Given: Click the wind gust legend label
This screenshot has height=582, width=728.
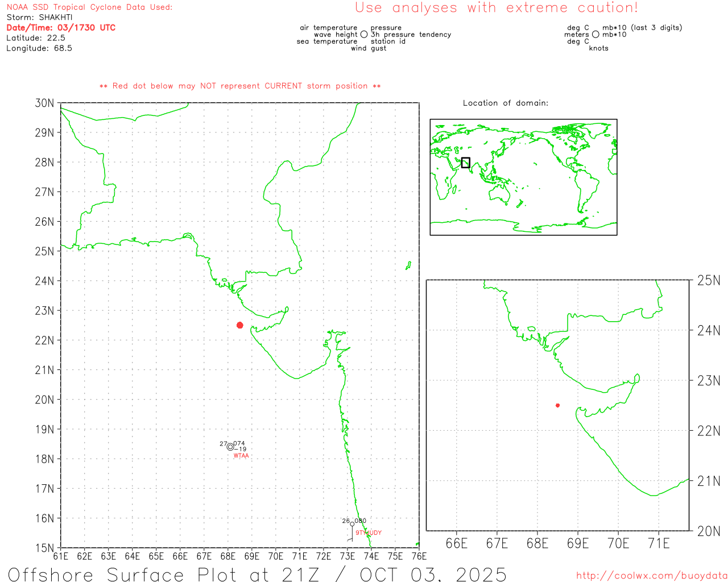Looking at the screenshot, I should 369,48.
